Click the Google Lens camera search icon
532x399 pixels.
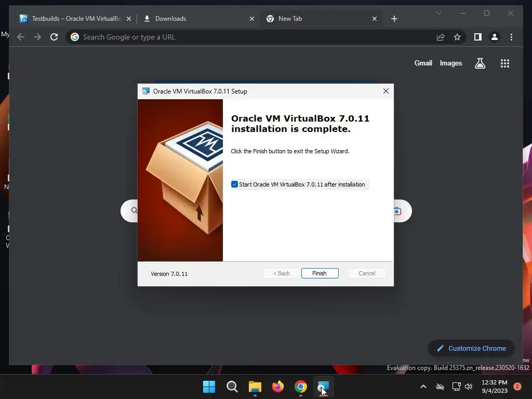[x=397, y=211]
